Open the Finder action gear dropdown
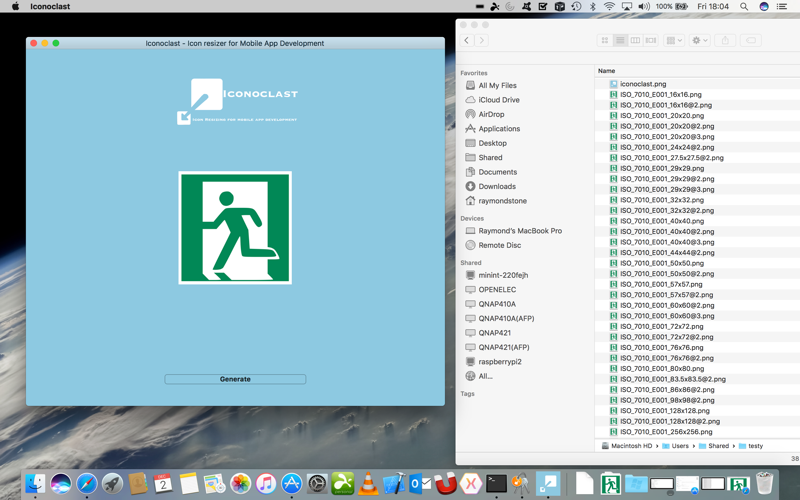The width and height of the screenshot is (800, 500). point(700,41)
